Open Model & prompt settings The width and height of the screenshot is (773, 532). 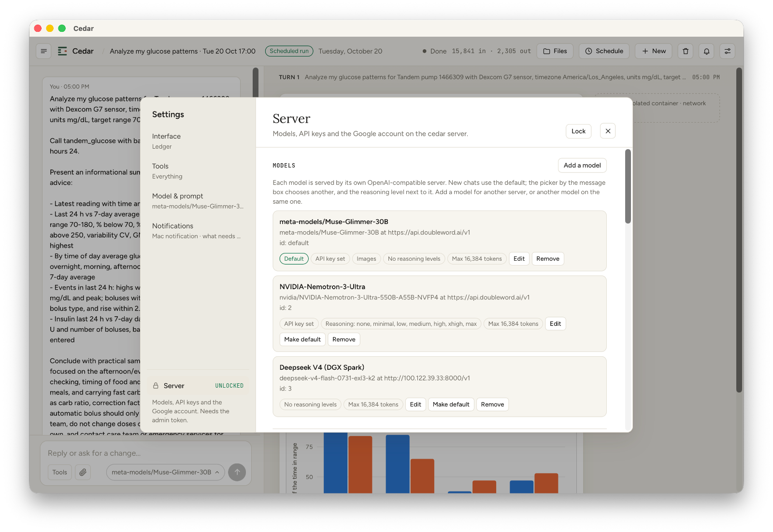point(198,201)
